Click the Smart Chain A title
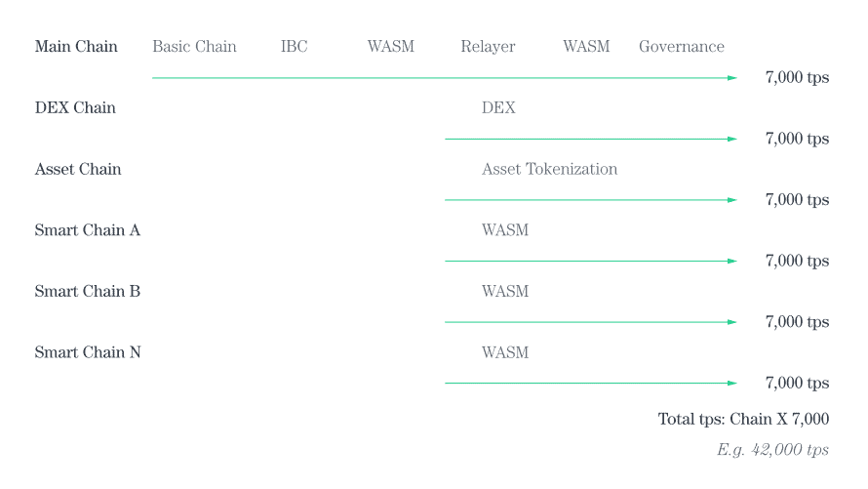Viewport: 868px width, 489px height. tap(88, 229)
